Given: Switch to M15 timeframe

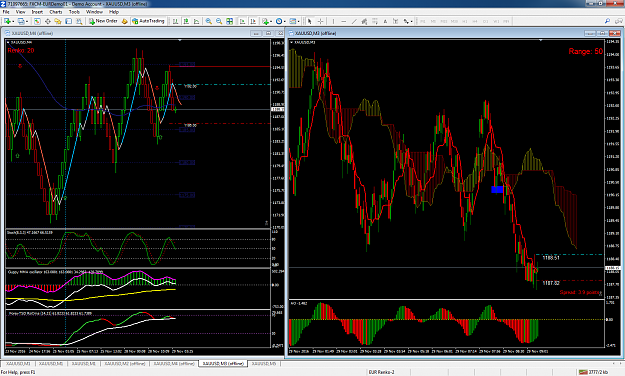Looking at the screenshot, I should [444, 21].
